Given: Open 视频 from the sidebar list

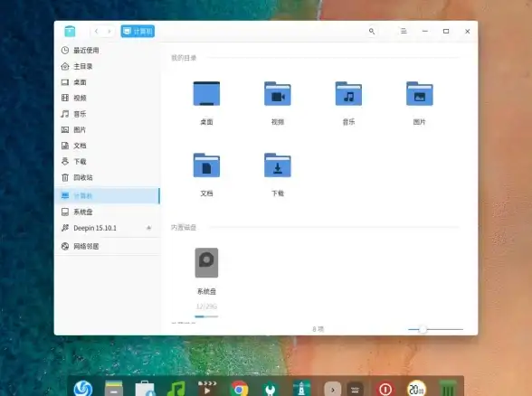Looking at the screenshot, I should 107,98.
